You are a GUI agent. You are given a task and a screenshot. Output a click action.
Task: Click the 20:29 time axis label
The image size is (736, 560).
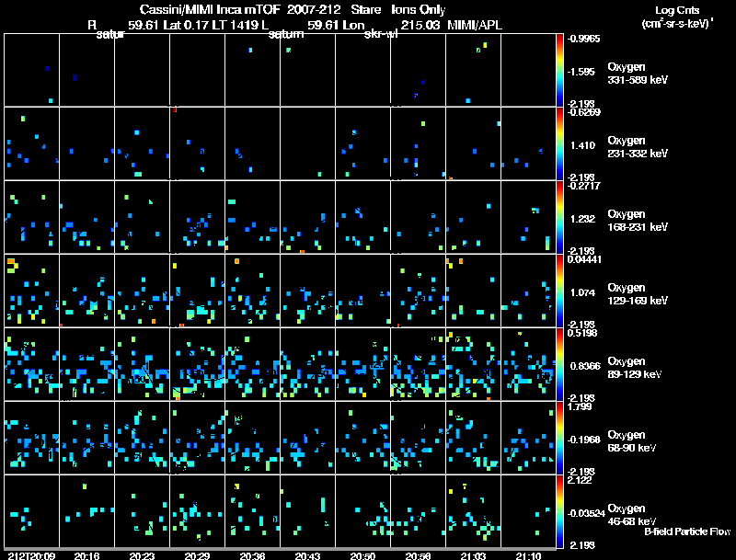[197, 555]
